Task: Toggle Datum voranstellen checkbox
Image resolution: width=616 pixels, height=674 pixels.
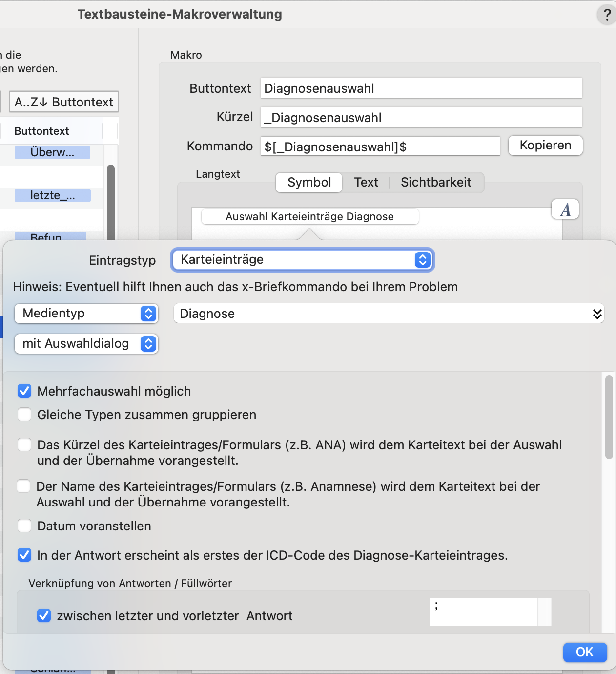Action: tap(24, 526)
